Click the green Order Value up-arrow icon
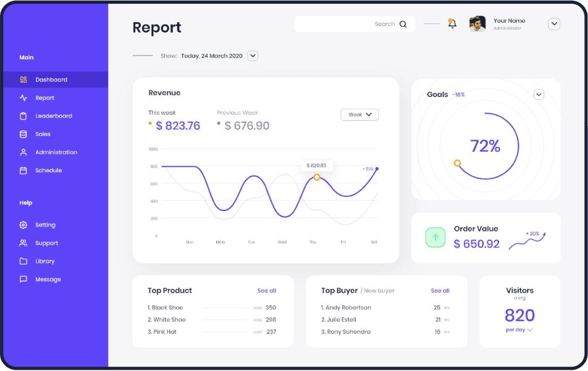 (x=435, y=238)
